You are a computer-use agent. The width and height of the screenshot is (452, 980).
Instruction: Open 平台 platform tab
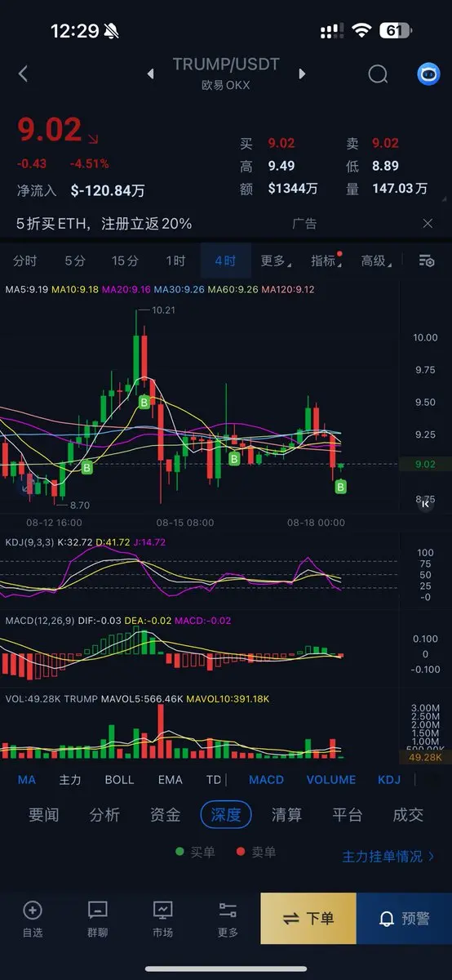pyautogui.click(x=348, y=814)
